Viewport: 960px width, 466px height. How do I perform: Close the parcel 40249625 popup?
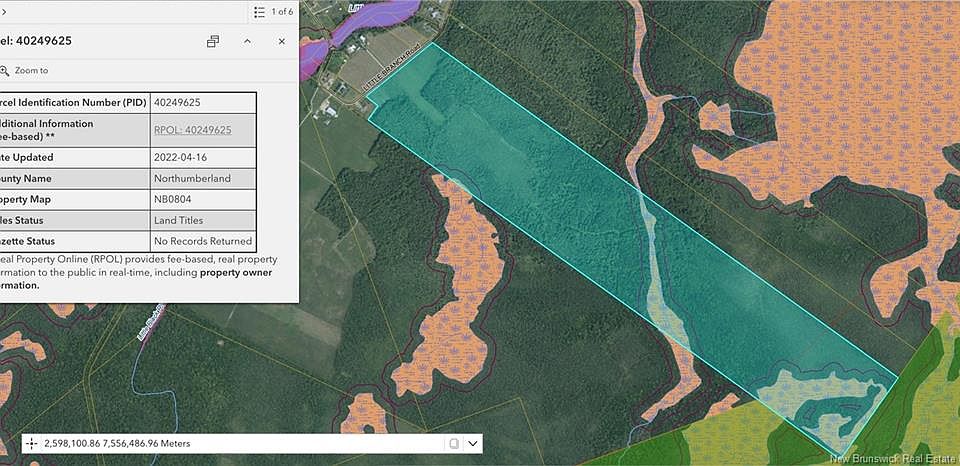(x=281, y=41)
